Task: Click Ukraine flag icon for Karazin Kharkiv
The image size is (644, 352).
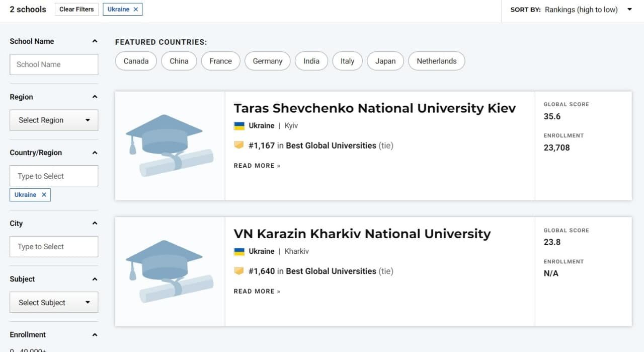Action: click(239, 251)
